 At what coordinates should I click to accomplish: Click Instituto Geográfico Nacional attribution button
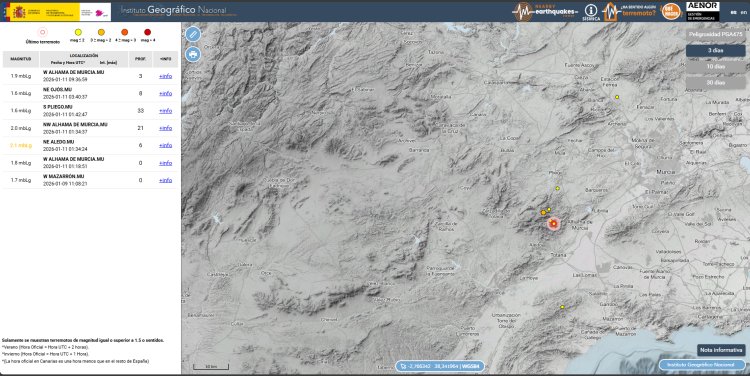[x=702, y=365]
